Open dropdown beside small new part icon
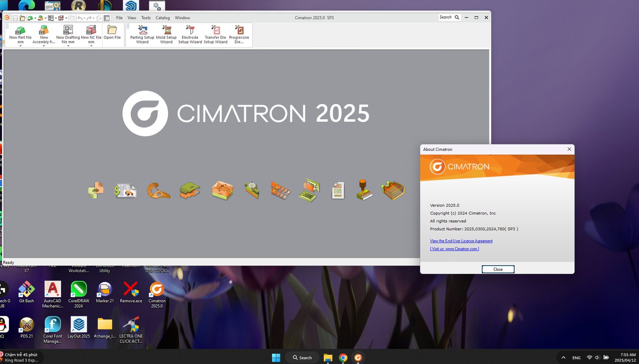 click(x=35, y=18)
